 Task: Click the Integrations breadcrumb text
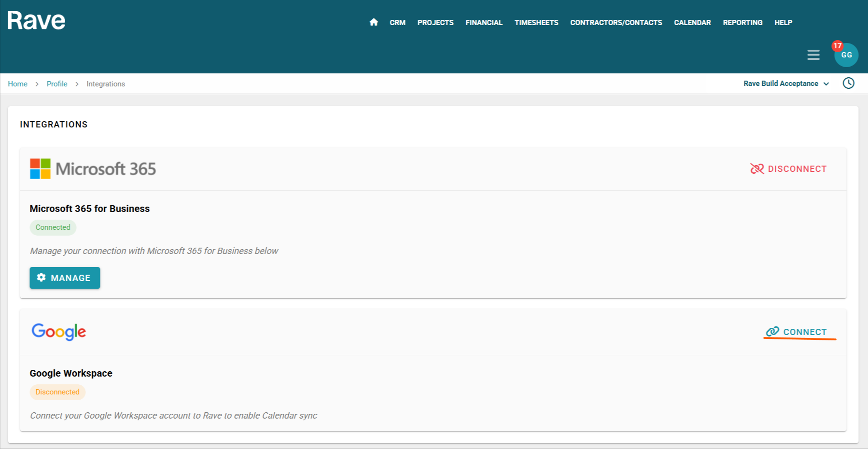pos(106,84)
